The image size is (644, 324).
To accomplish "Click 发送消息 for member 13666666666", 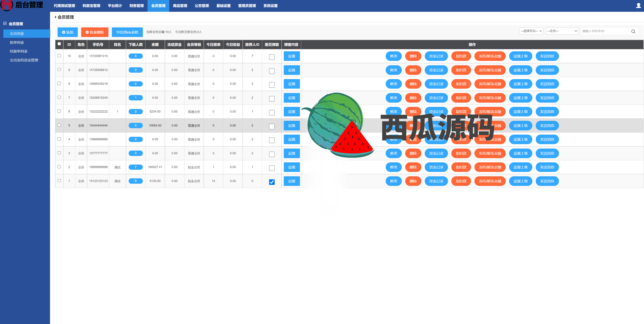I will pos(547,139).
